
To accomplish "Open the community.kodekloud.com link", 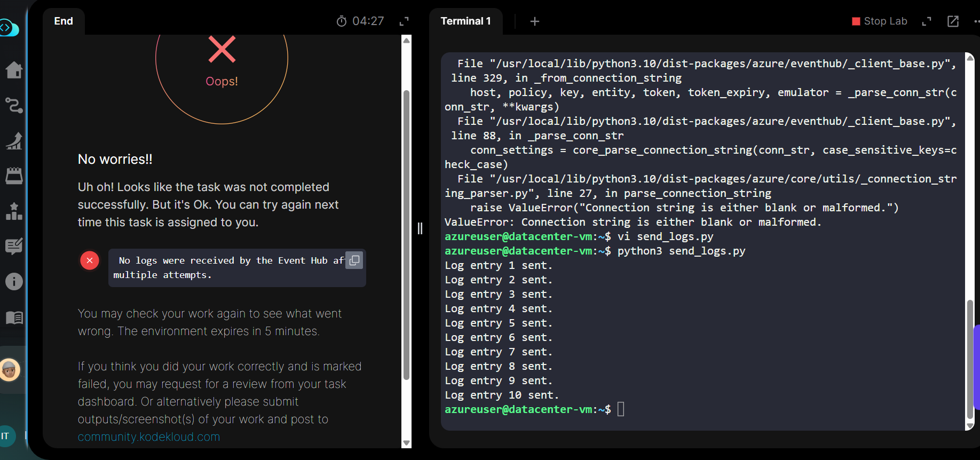I will [149, 437].
